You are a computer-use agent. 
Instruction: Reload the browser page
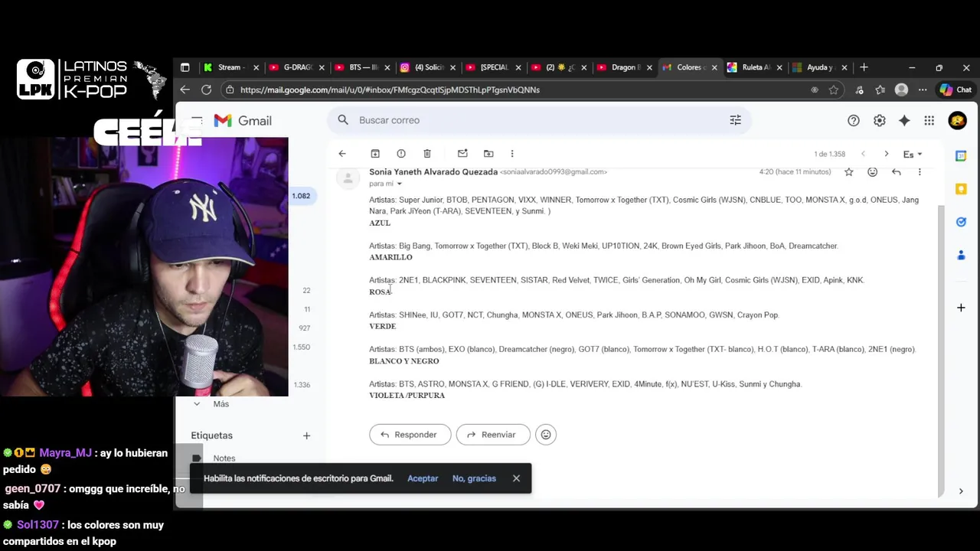coord(206,90)
